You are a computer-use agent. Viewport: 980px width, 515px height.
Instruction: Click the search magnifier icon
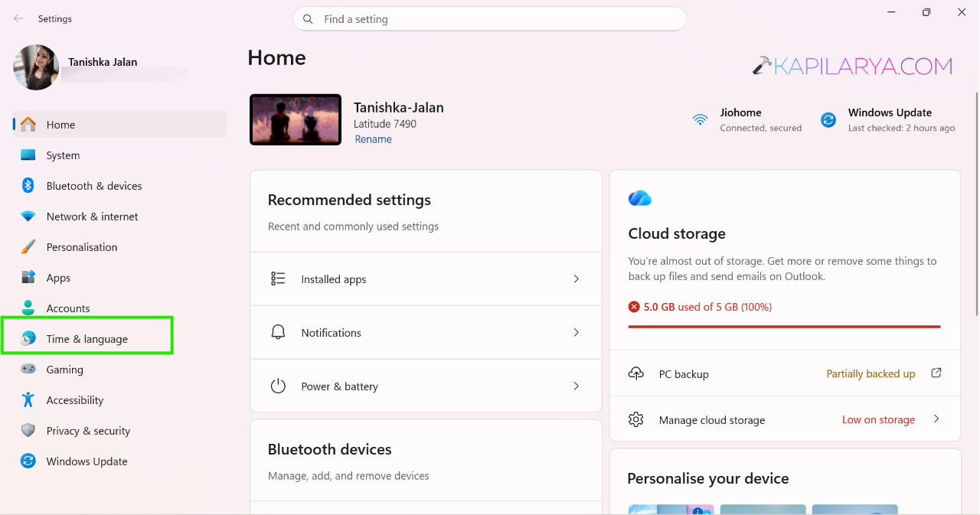point(308,19)
